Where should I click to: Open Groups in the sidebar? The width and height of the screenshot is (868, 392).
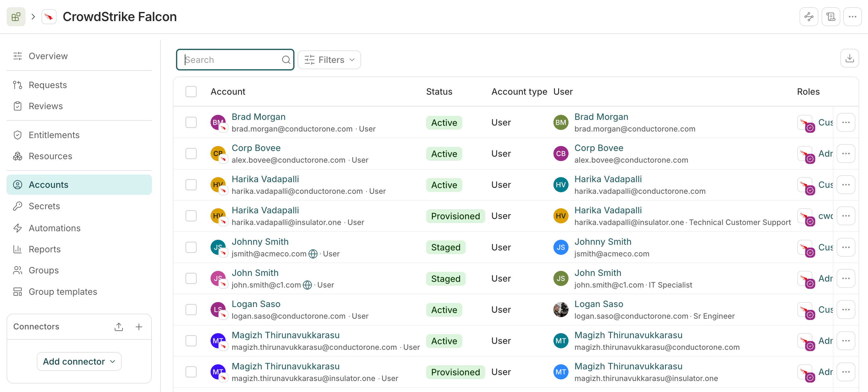coord(79,270)
